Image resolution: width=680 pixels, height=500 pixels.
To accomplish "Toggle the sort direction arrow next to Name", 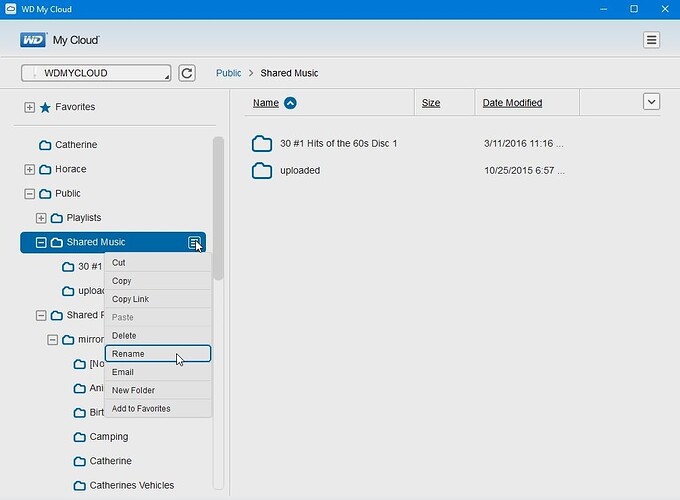I will 290,103.
